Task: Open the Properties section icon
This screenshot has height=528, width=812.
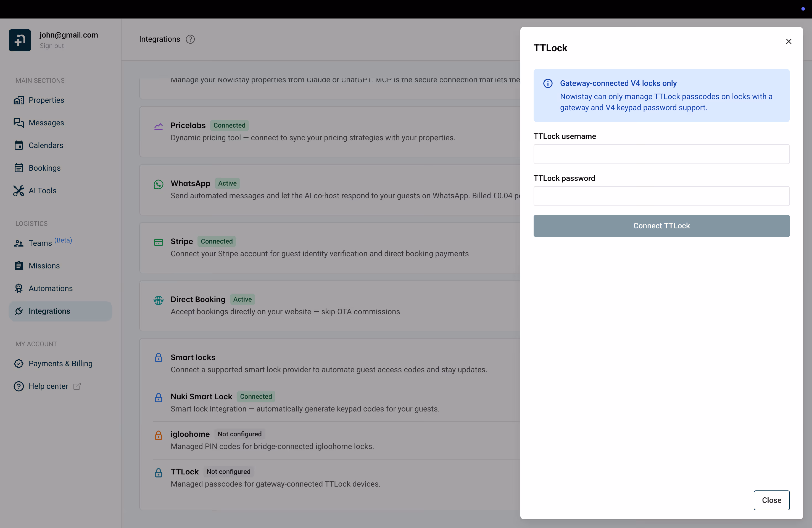Action: 19,100
